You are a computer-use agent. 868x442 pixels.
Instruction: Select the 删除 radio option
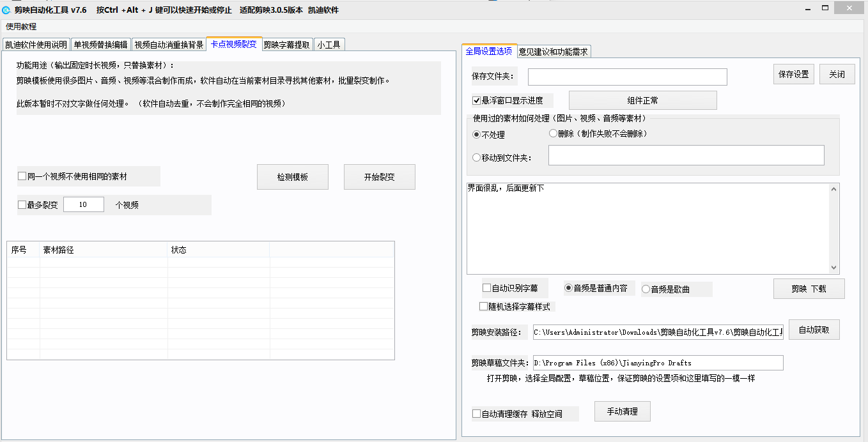554,133
